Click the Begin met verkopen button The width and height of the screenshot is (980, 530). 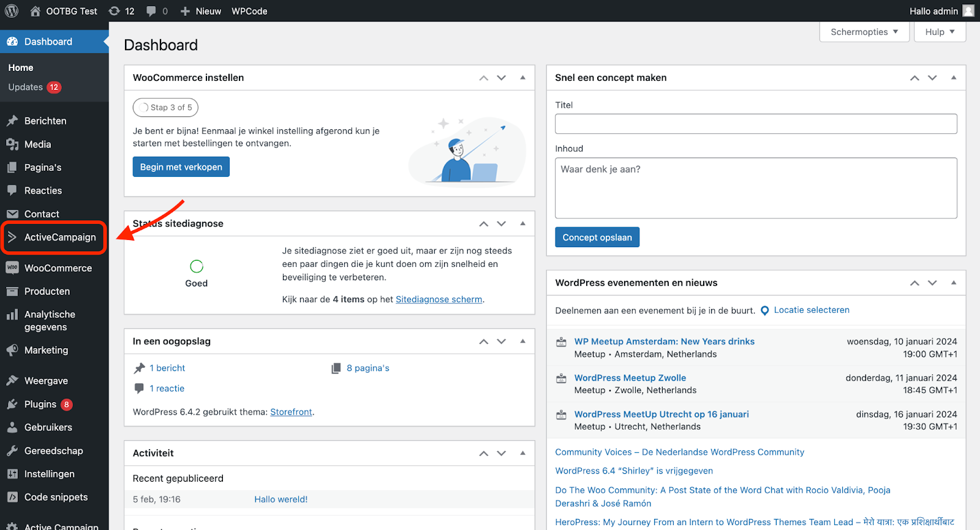pos(181,167)
